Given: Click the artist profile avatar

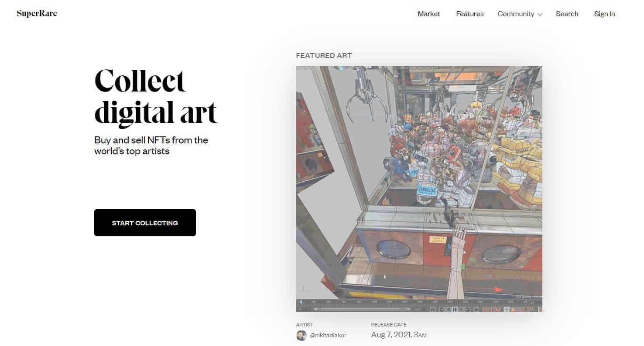Looking at the screenshot, I should (301, 335).
